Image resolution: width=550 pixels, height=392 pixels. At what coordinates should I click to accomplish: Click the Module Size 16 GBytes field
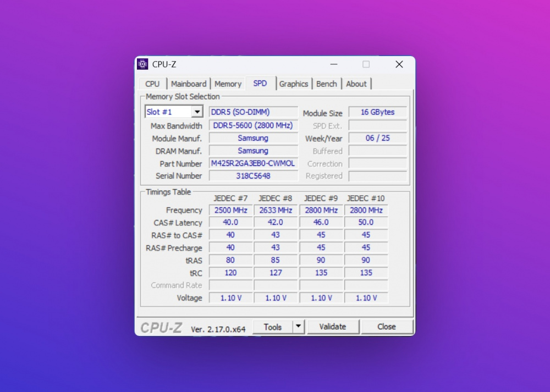tap(377, 112)
